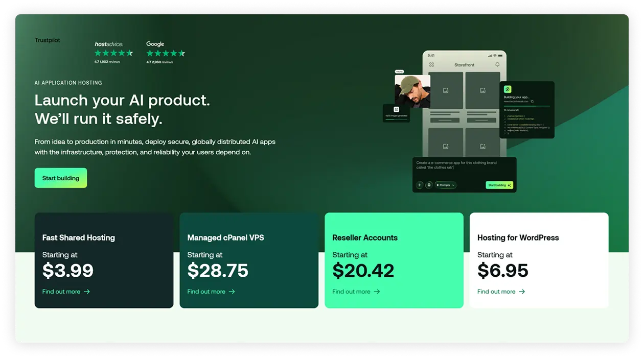Viewport: 644px width, 359px height.
Task: Open the grid menu in the Storefront app header
Action: pos(432,65)
